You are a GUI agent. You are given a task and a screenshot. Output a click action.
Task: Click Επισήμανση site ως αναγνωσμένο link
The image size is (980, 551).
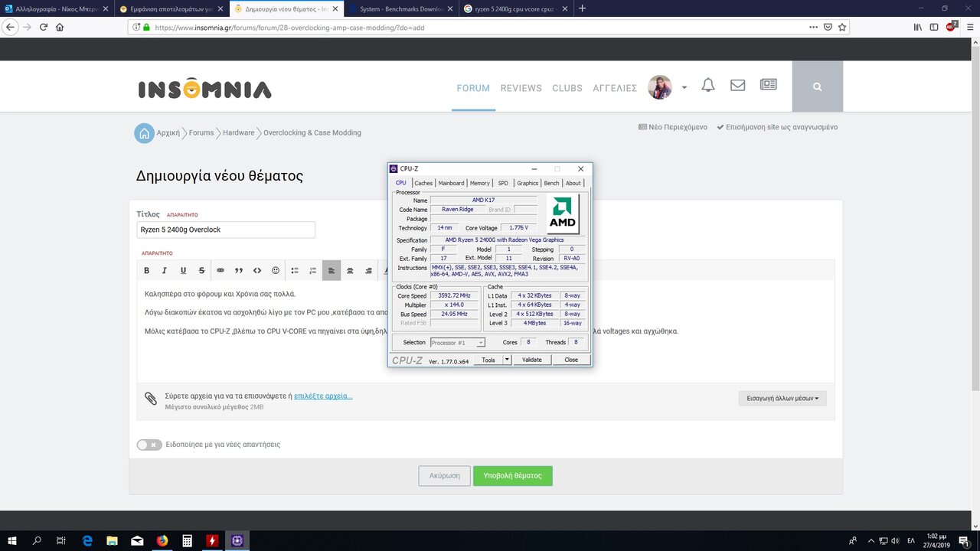(x=777, y=127)
